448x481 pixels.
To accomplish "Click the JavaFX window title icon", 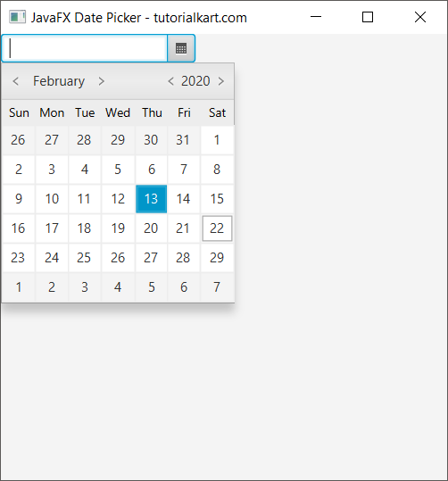I will [17, 17].
